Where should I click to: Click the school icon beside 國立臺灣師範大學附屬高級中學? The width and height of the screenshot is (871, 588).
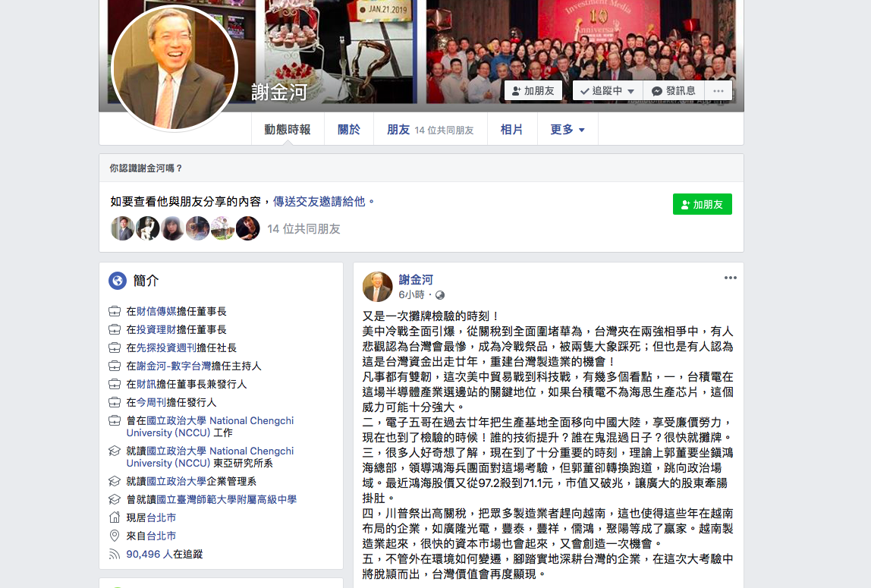[x=113, y=500]
